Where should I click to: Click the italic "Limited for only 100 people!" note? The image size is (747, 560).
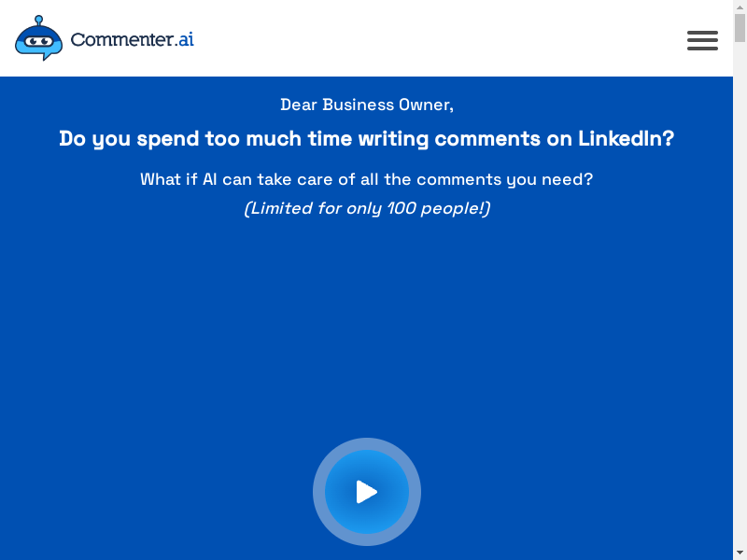coord(367,208)
